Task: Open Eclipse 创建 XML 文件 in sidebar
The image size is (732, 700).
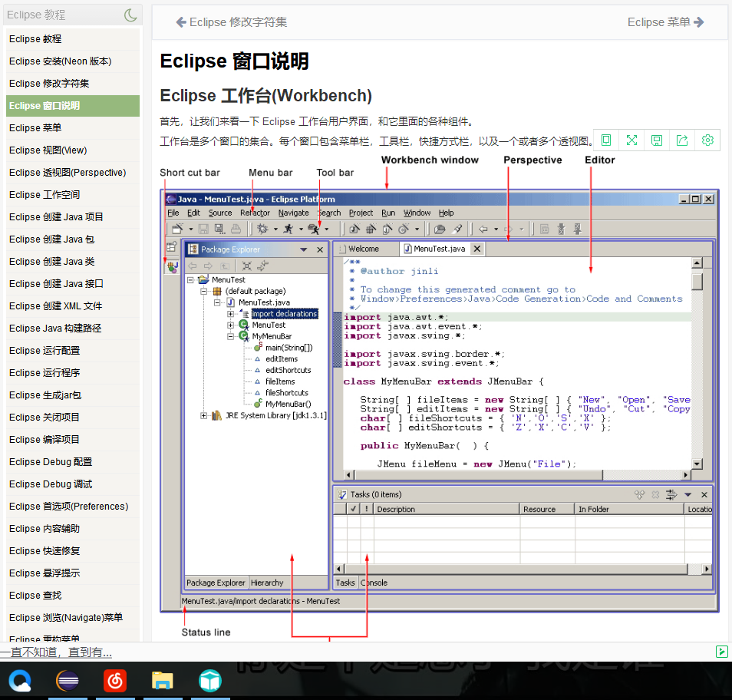Action: click(x=73, y=306)
